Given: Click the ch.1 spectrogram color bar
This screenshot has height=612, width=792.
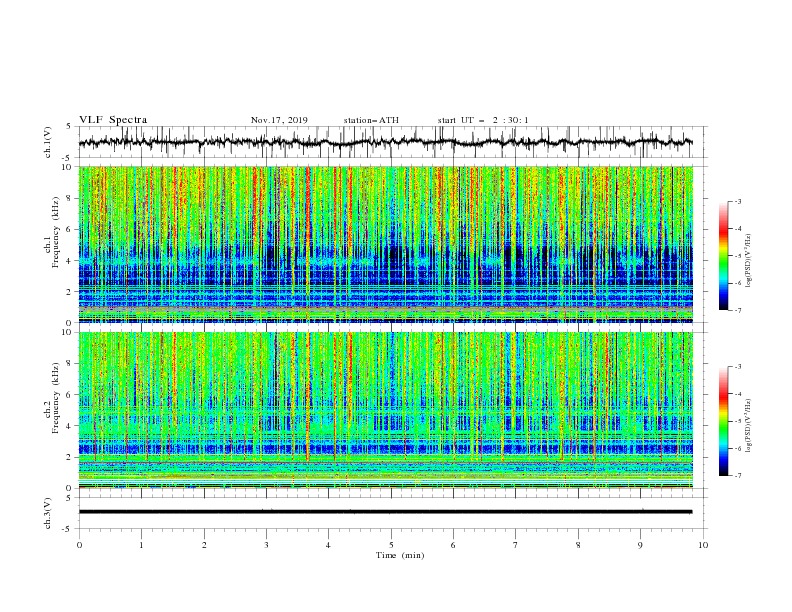Looking at the screenshot, I should [x=724, y=256].
